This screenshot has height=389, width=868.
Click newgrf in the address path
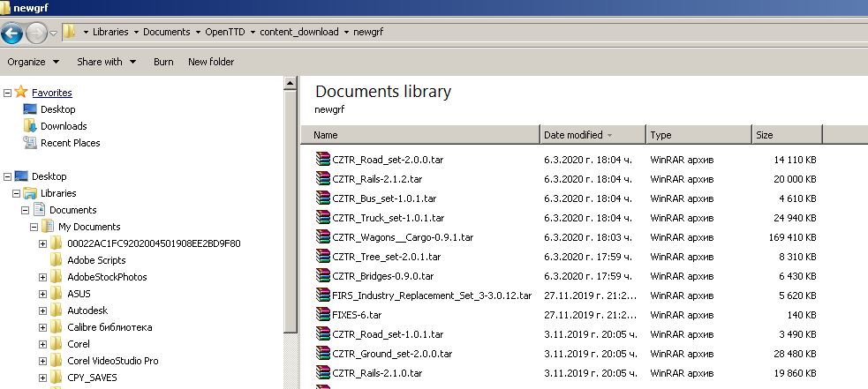coord(368,32)
